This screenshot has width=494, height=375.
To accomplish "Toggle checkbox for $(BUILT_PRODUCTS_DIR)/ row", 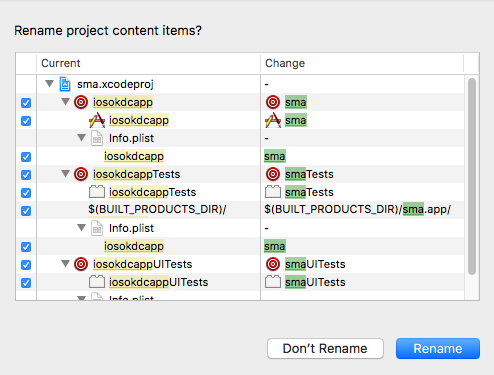I will (26, 211).
